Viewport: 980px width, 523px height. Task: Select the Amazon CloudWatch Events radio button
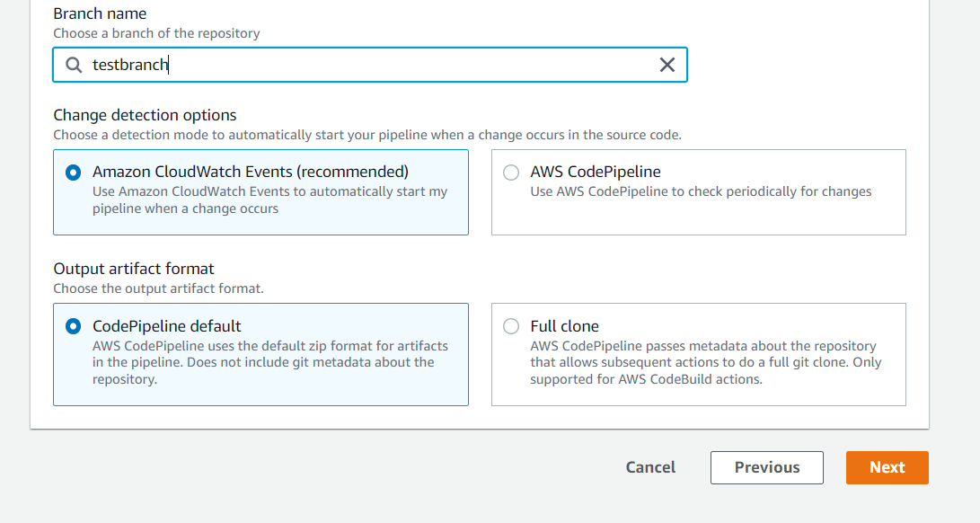(73, 173)
